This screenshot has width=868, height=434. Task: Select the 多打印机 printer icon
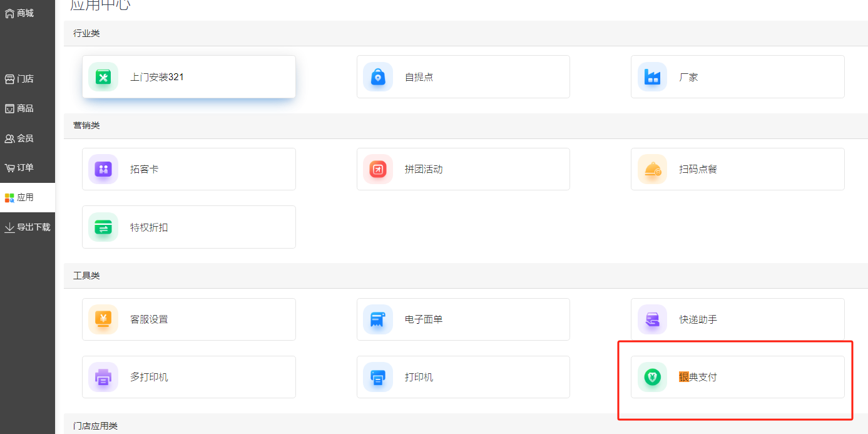103,377
